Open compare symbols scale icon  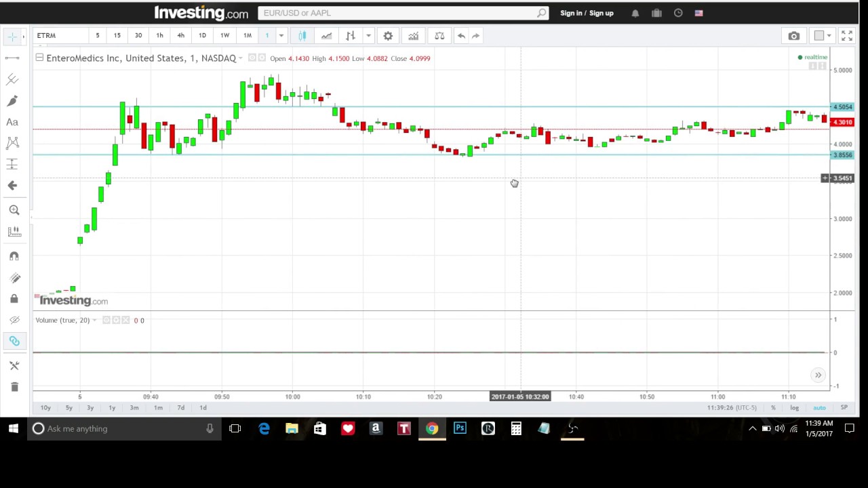click(x=439, y=35)
